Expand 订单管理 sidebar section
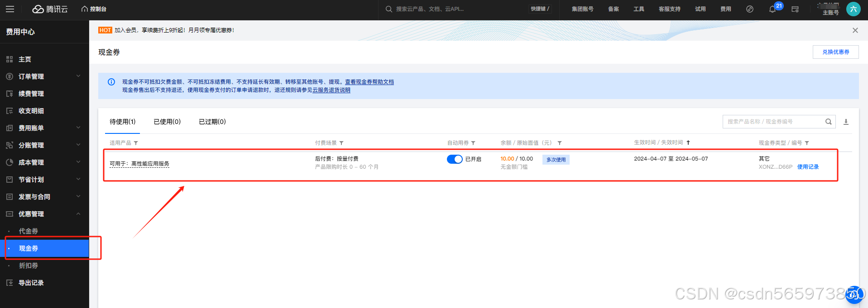Image resolution: width=868 pixels, height=308 pixels. pos(44,76)
